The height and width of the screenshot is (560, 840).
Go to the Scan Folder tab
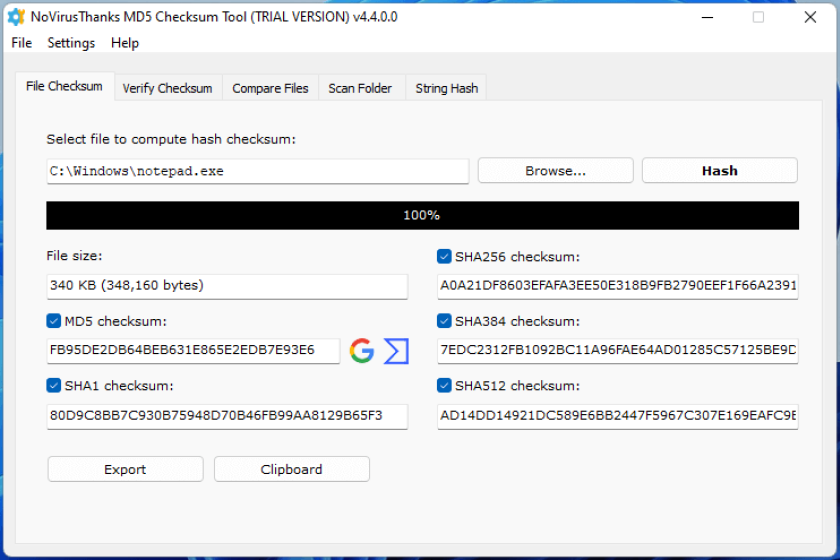pos(360,88)
